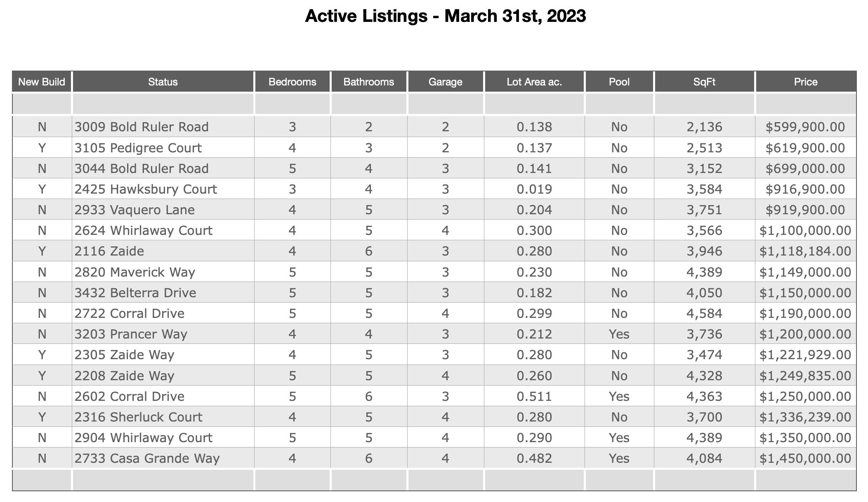868x502 pixels.
Task: Click the Yes pool cell for Prancer Way
Action: pyautogui.click(x=619, y=334)
